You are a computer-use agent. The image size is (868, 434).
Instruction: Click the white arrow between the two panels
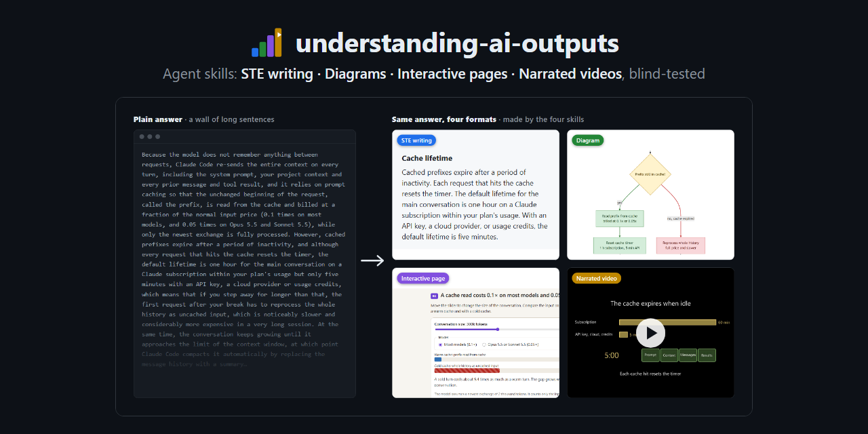tap(372, 261)
